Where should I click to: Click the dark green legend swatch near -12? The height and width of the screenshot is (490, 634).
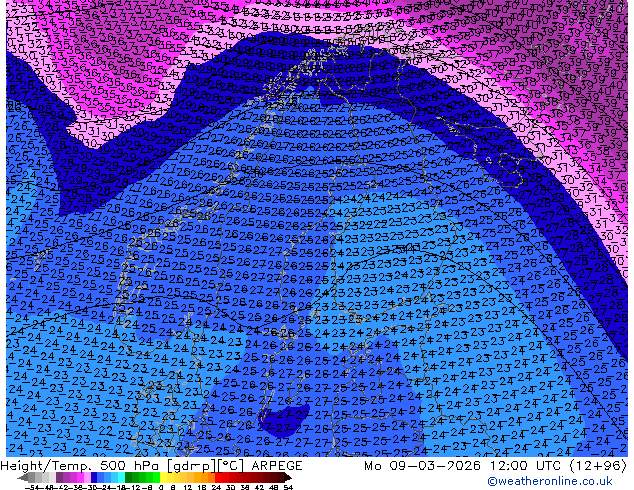pyautogui.click(x=129, y=478)
